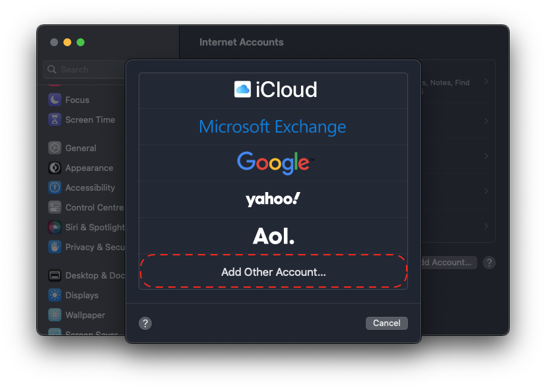The width and height of the screenshot is (546, 392).
Task: Click the Wallpaper icon in sidebar
Action: pos(55,315)
